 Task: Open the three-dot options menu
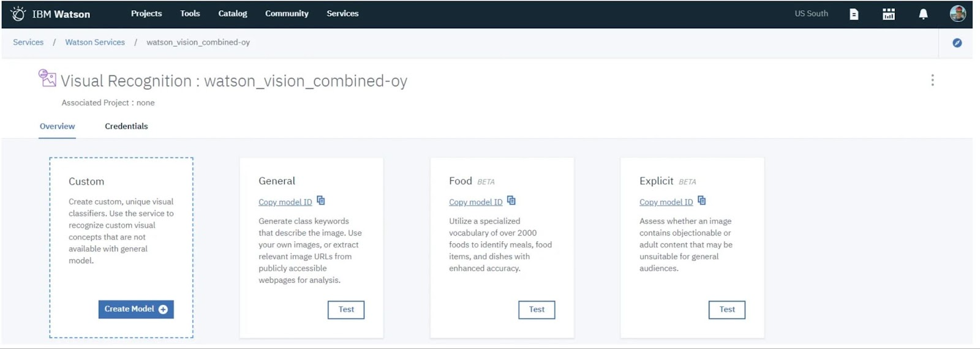click(x=932, y=80)
